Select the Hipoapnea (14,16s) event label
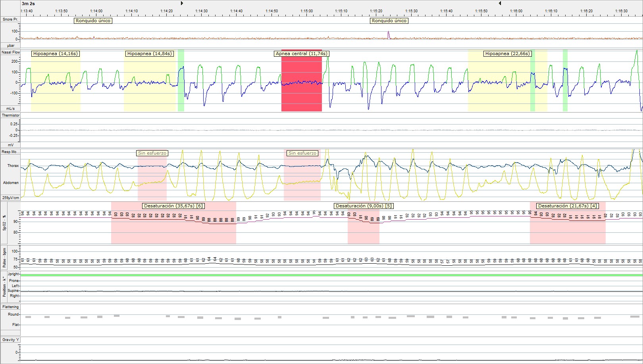 (56, 54)
